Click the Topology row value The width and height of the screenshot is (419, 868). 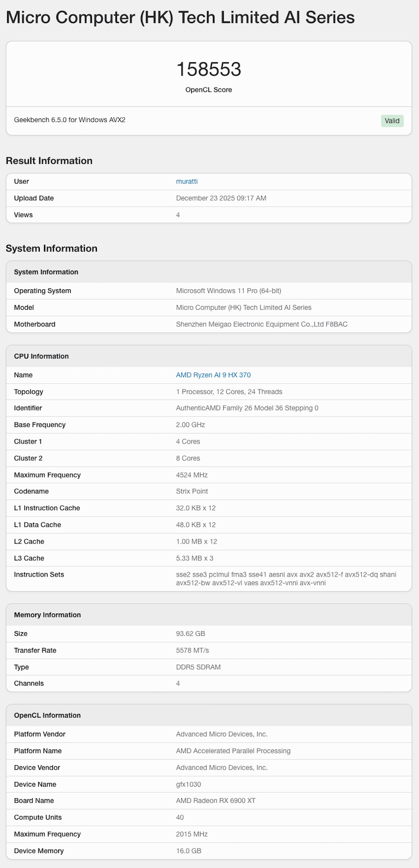point(229,392)
